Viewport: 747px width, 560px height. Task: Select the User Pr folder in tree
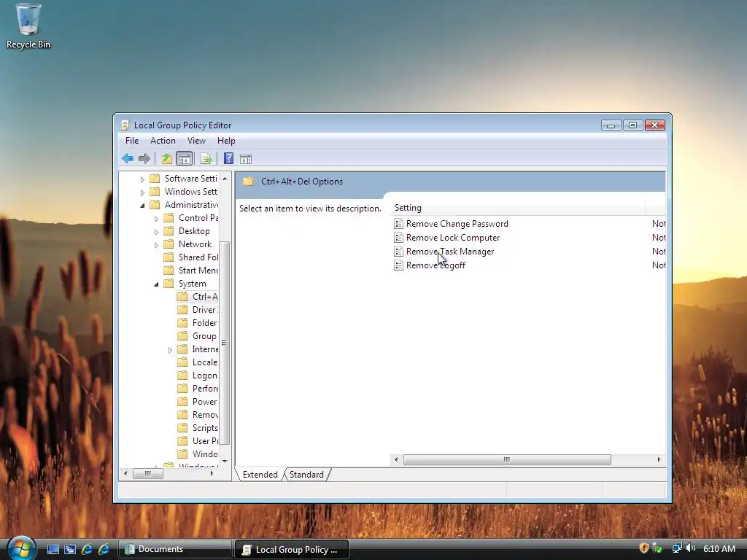coord(205,441)
